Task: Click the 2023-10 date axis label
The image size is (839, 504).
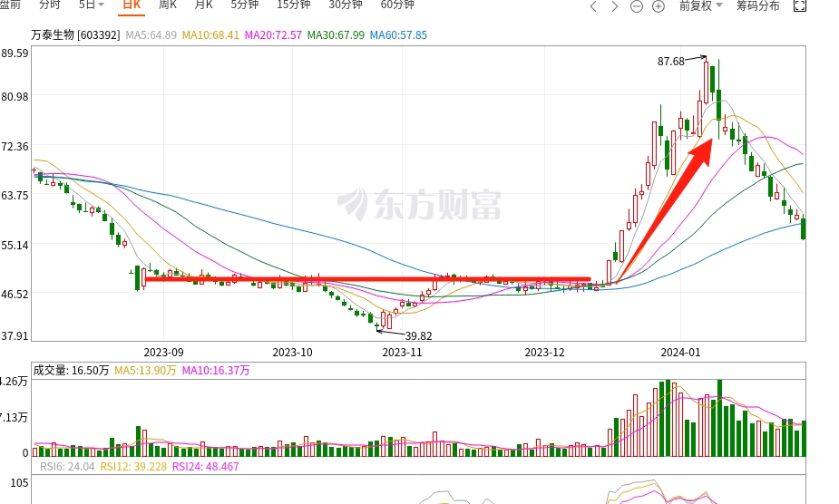Action: pos(293,352)
